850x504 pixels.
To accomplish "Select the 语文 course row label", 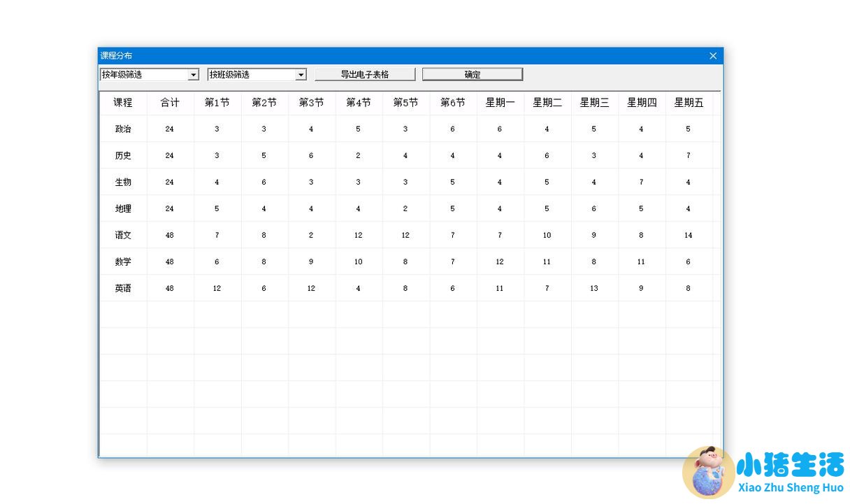I will (x=123, y=236).
